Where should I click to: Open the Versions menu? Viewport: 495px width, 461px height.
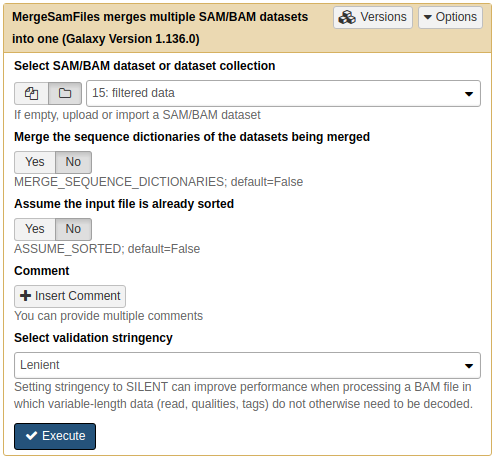[373, 17]
